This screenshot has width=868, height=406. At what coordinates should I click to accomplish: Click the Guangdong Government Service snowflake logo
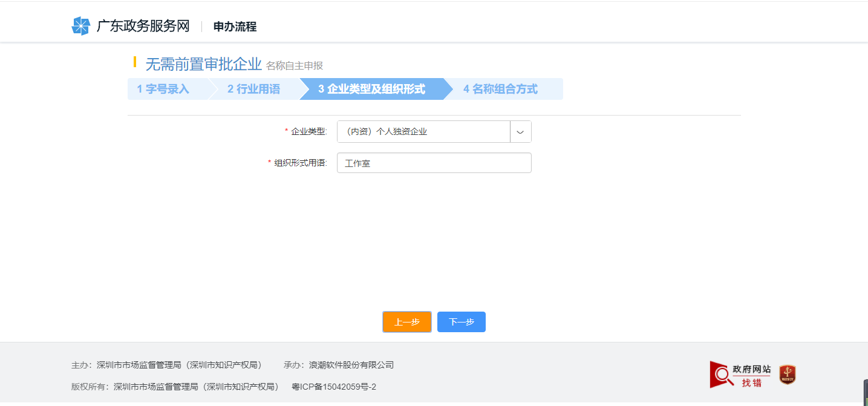pyautogui.click(x=80, y=25)
